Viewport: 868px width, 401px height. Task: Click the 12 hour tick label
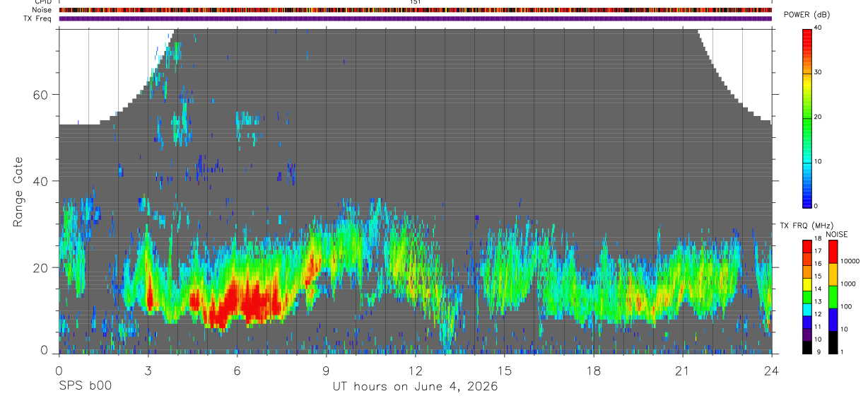(415, 371)
